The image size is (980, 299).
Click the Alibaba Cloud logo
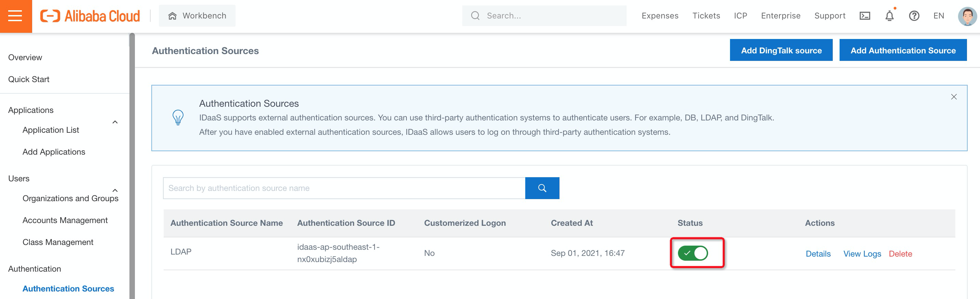coord(90,16)
